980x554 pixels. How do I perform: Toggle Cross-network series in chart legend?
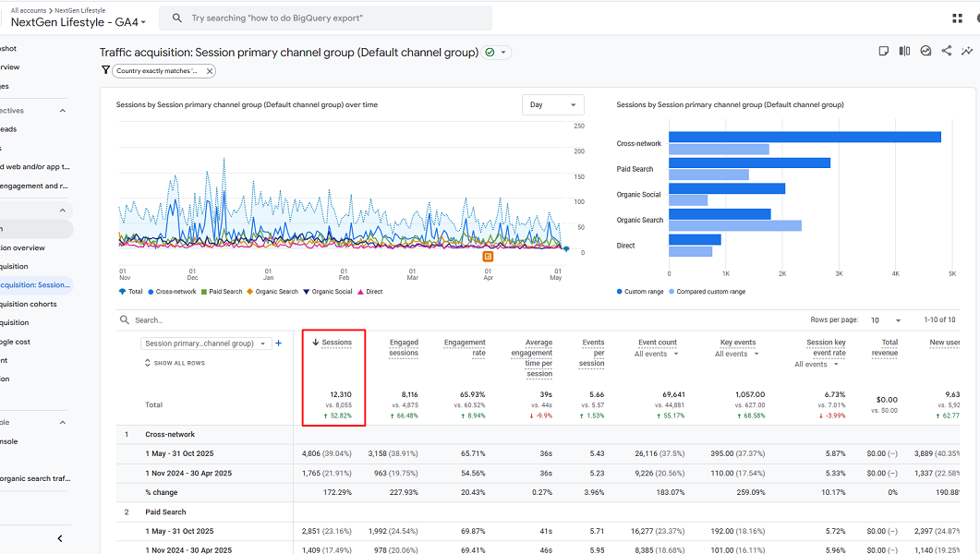[175, 292]
